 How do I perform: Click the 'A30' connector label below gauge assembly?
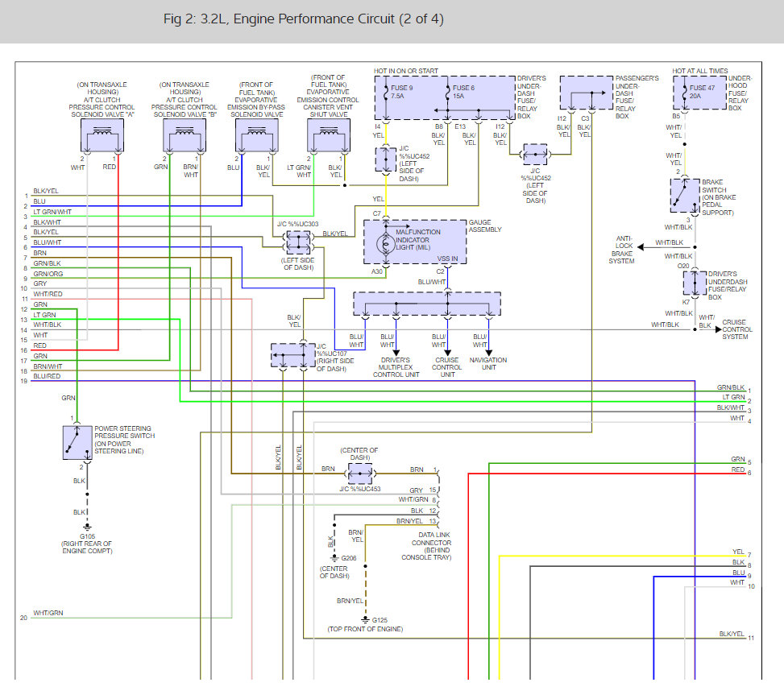tap(377, 271)
